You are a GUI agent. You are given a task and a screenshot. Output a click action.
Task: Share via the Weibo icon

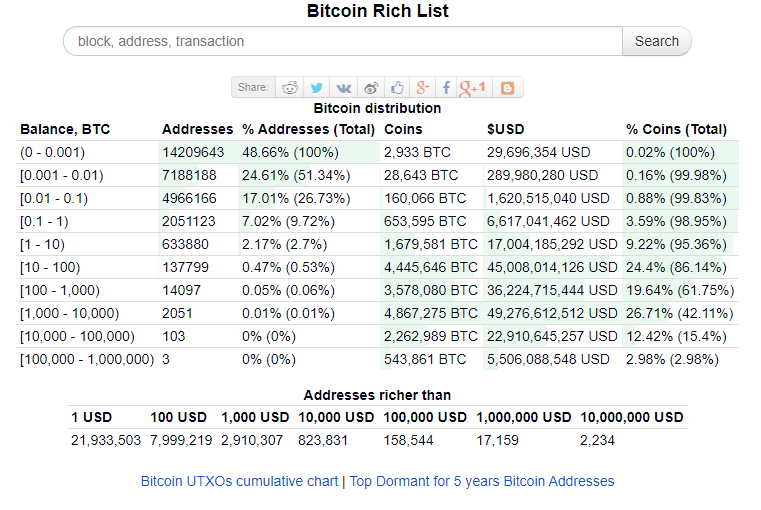[x=371, y=88]
